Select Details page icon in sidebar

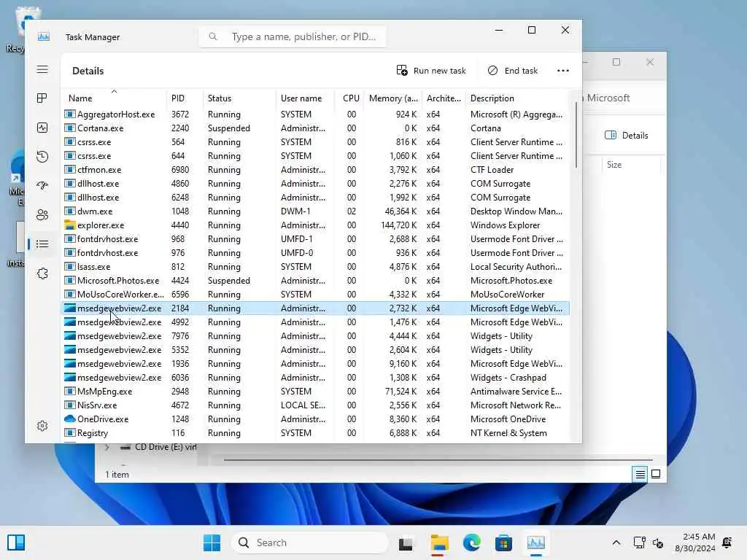coord(42,244)
